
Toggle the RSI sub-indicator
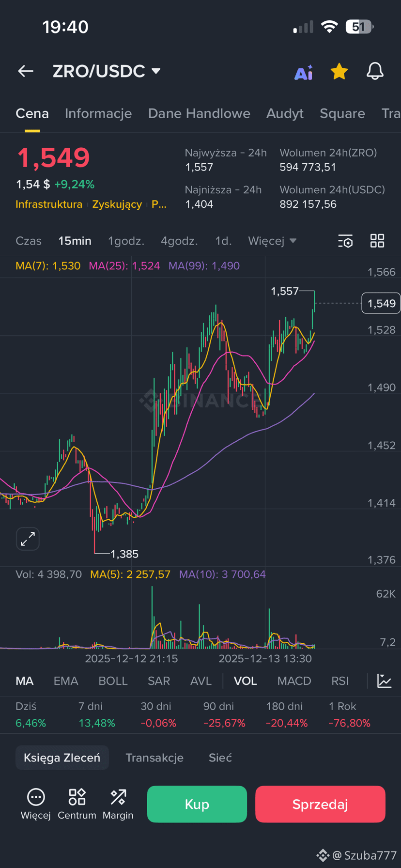pyautogui.click(x=340, y=681)
